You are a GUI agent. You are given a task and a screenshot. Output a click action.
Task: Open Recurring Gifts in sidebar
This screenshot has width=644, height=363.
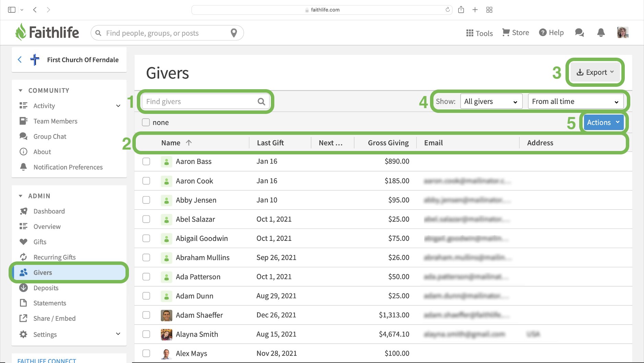pos(55,257)
